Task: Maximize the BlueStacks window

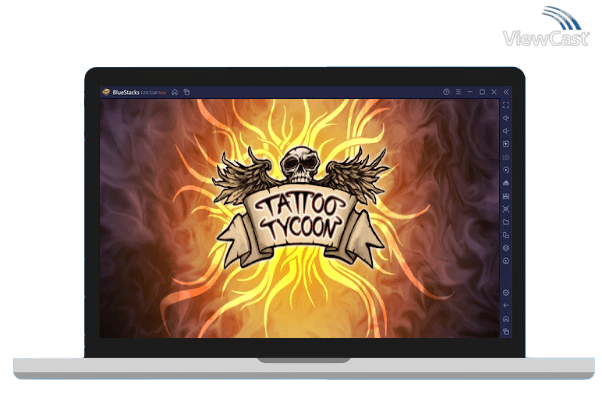Action: tap(482, 92)
